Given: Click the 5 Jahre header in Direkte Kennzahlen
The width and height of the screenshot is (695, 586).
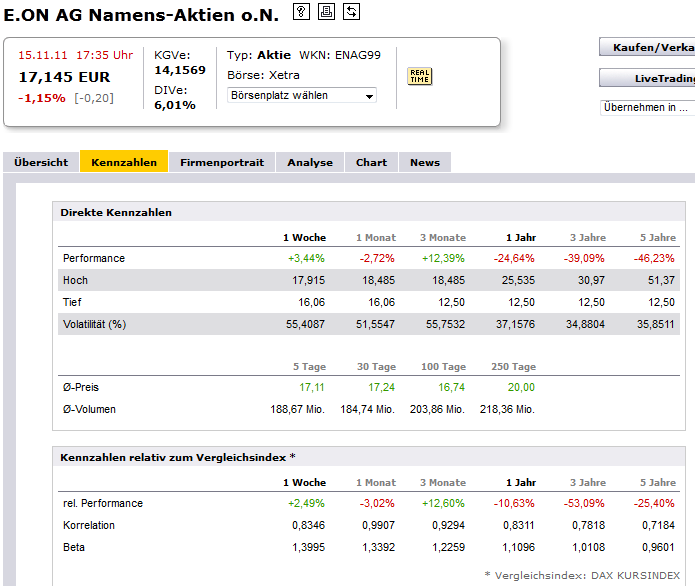Looking at the screenshot, I should (x=658, y=238).
